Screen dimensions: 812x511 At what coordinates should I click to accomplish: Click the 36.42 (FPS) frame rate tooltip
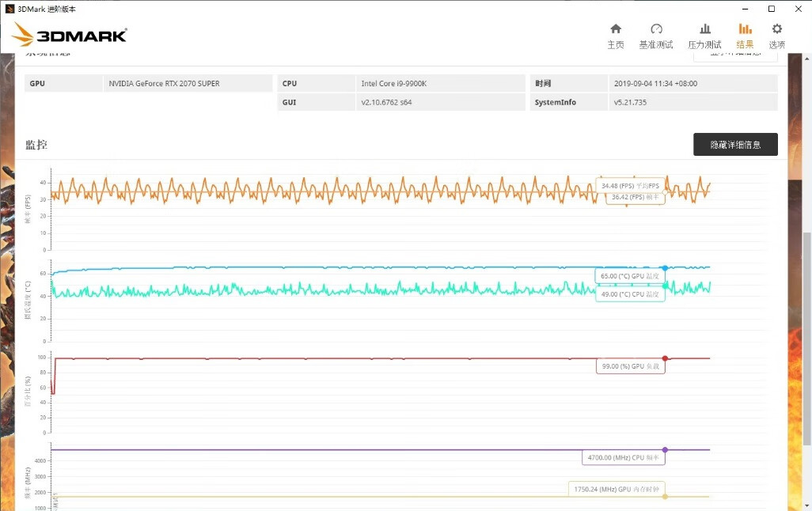pyautogui.click(x=636, y=197)
